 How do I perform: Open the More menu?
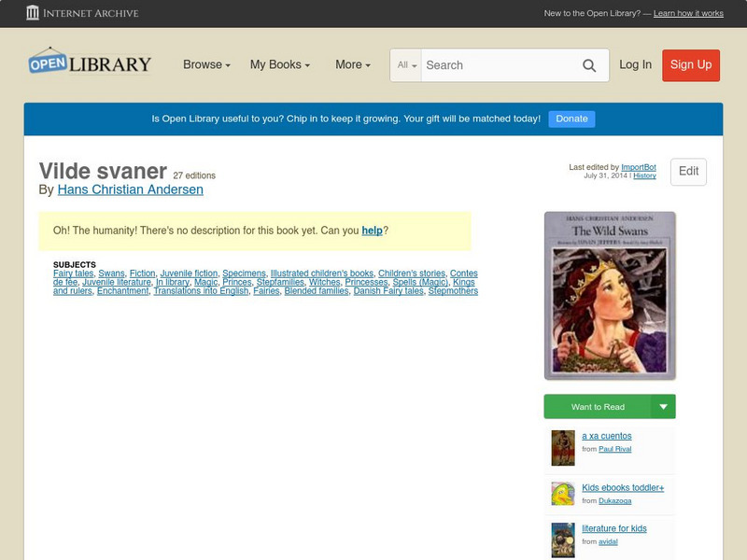pos(353,64)
